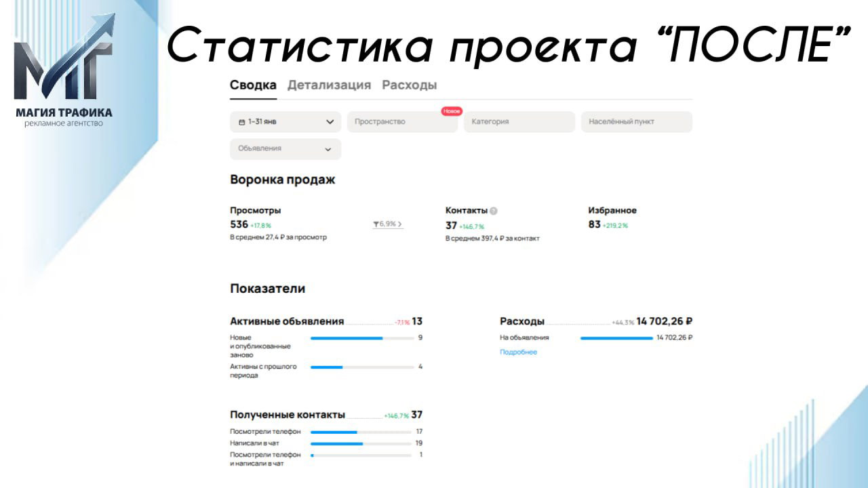This screenshot has height=488, width=868.
Task: Click the Новые и опубликованные заново progress bar
Action: click(362, 338)
